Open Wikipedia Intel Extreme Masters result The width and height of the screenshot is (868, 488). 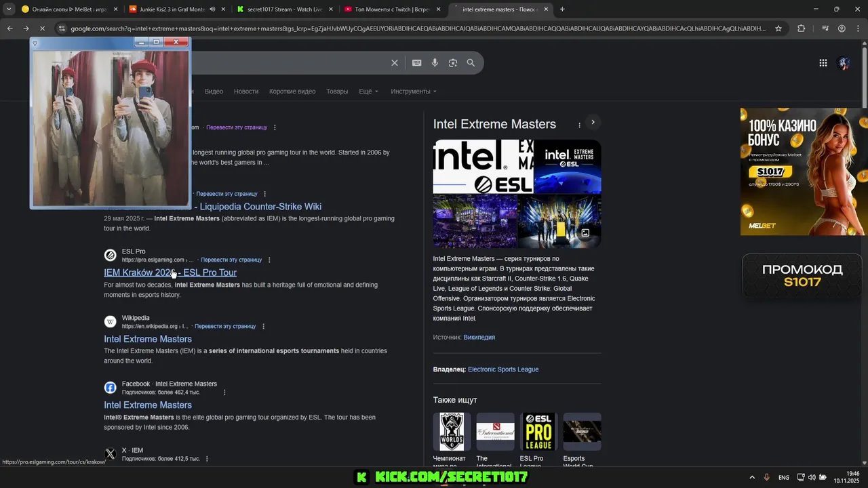pyautogui.click(x=148, y=339)
